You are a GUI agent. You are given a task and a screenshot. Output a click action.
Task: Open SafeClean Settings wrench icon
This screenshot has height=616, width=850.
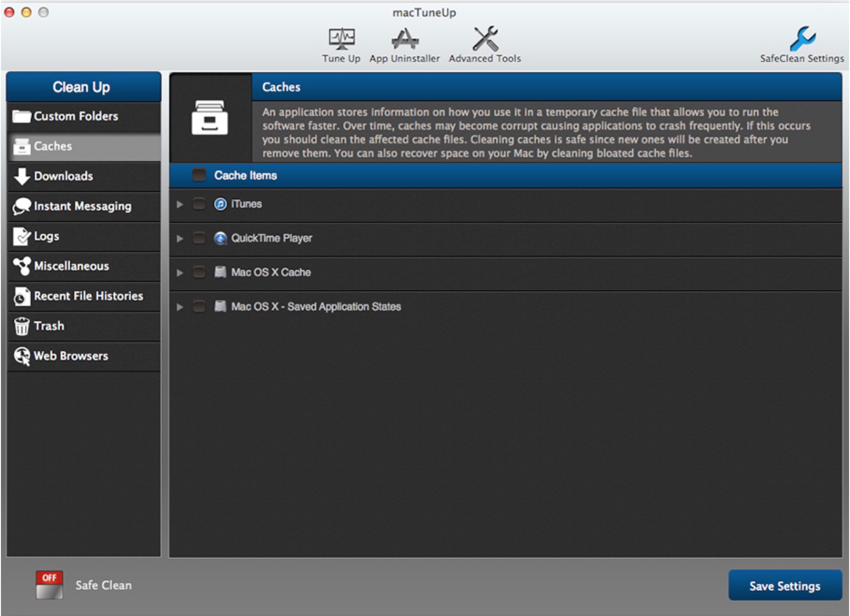[x=802, y=39]
